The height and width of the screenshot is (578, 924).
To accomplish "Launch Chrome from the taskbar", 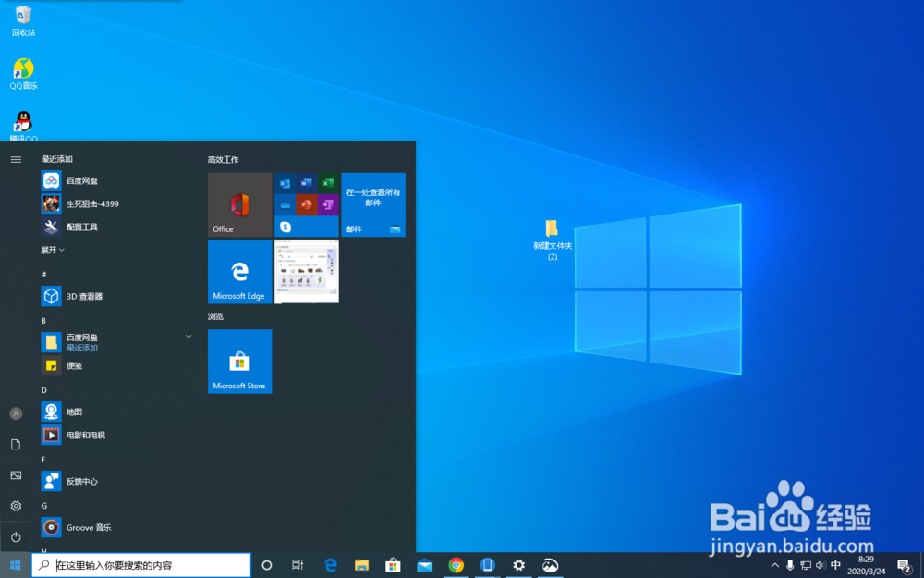I will pyautogui.click(x=456, y=565).
